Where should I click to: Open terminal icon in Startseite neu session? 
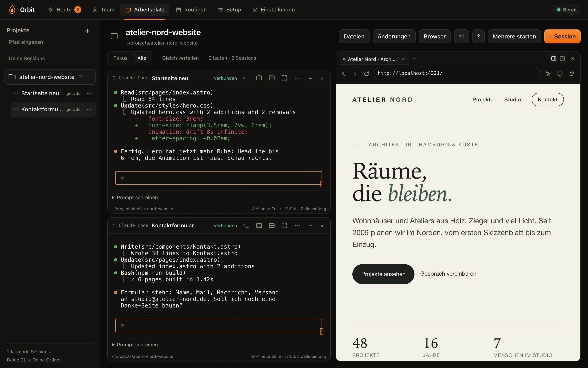point(246,78)
